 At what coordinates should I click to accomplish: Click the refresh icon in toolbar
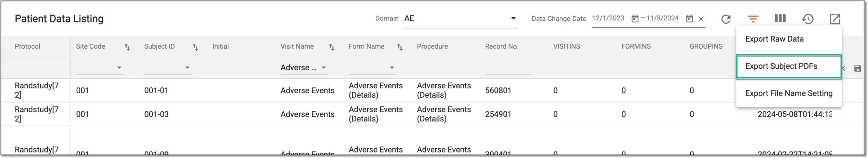[726, 19]
